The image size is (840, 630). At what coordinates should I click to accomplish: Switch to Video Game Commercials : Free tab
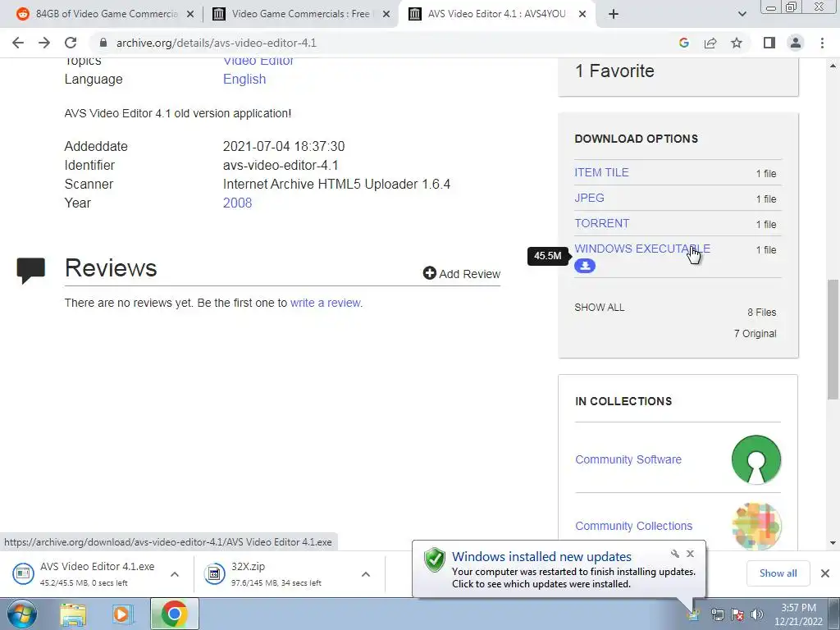coord(300,14)
